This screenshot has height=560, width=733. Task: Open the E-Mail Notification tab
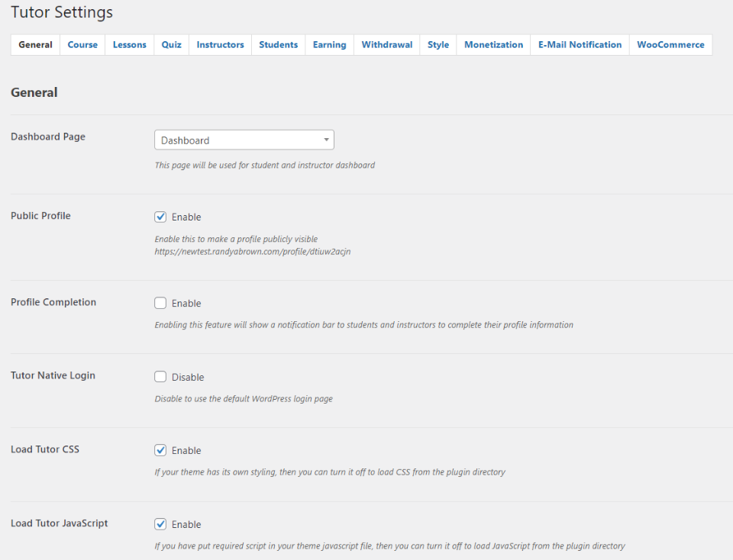[580, 45]
